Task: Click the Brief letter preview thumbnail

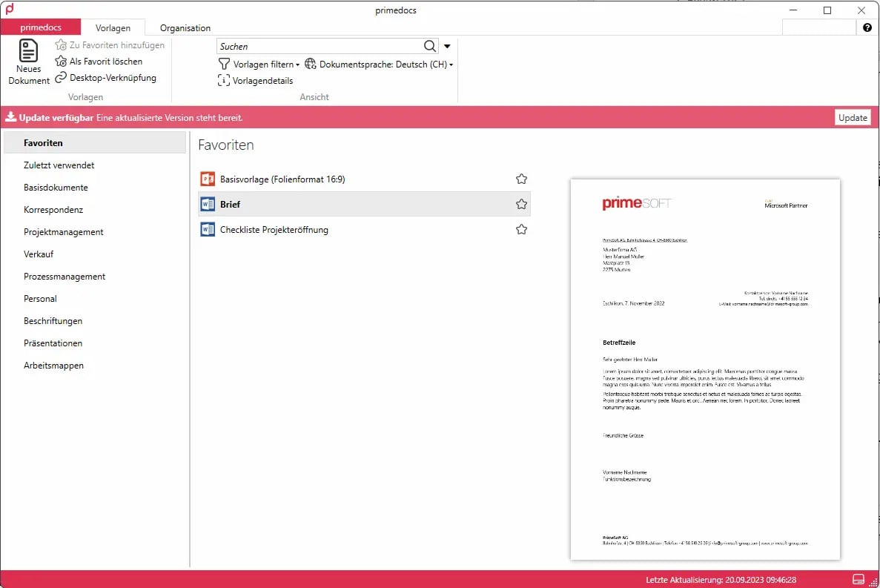Action: coord(705,369)
